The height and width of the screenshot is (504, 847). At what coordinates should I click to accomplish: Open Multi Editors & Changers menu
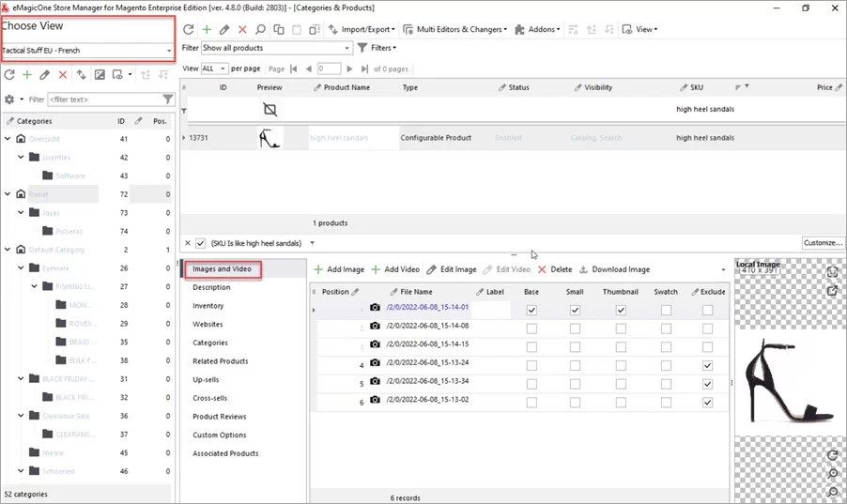pyautogui.click(x=454, y=29)
